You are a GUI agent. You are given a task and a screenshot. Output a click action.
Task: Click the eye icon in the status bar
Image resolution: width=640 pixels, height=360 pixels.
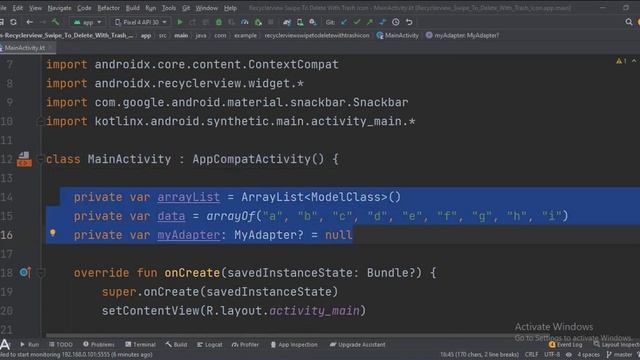point(569,354)
